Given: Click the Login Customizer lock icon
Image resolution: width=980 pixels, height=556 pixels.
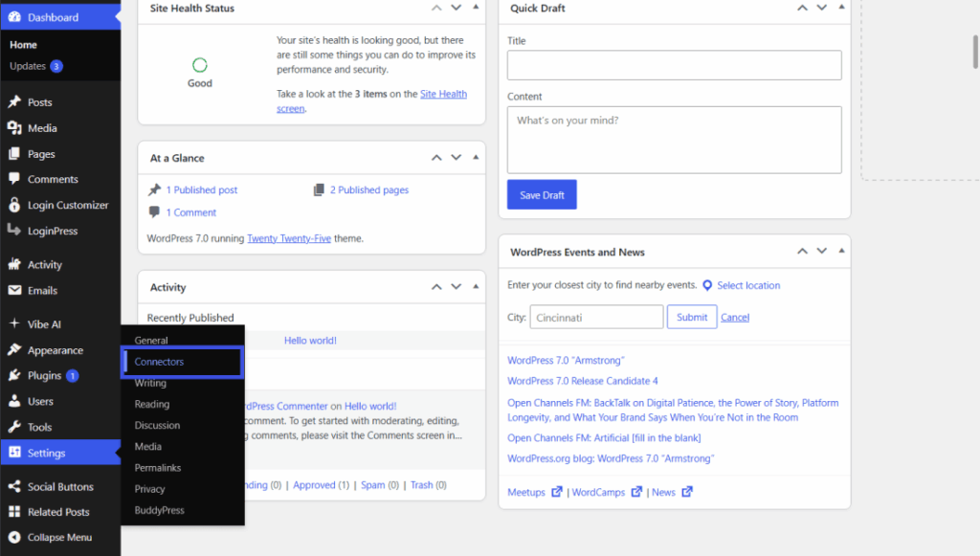Looking at the screenshot, I should (x=14, y=205).
